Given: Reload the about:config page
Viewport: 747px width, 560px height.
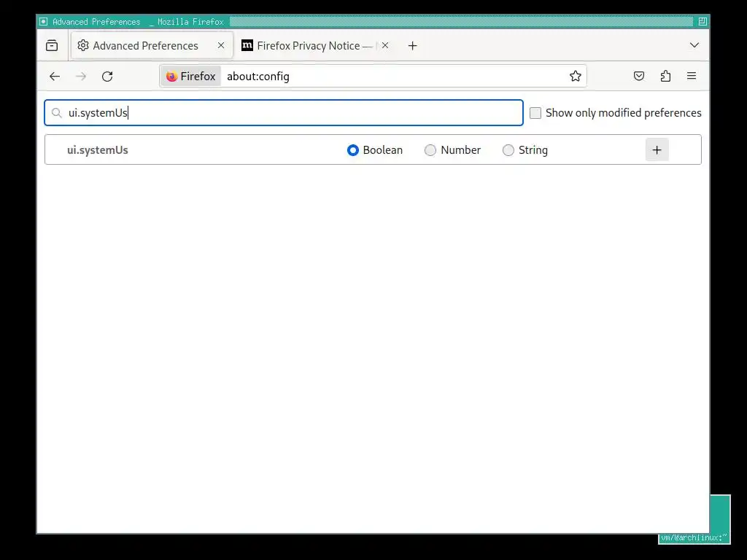Looking at the screenshot, I should 107,76.
